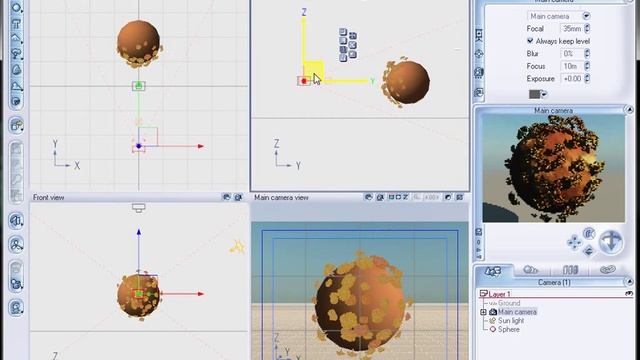Click the camera rotate control icon
The height and width of the screenshot is (360, 640).
pyautogui.click(x=589, y=234)
